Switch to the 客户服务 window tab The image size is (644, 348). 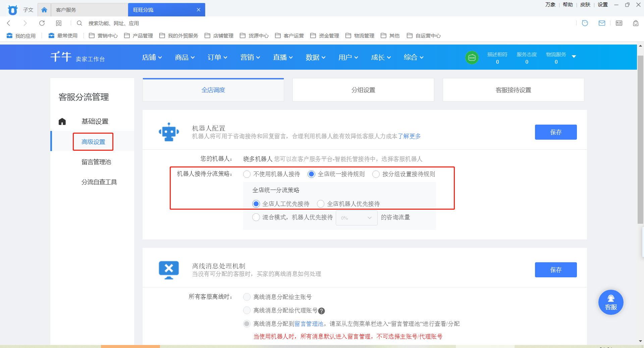[x=89, y=10]
